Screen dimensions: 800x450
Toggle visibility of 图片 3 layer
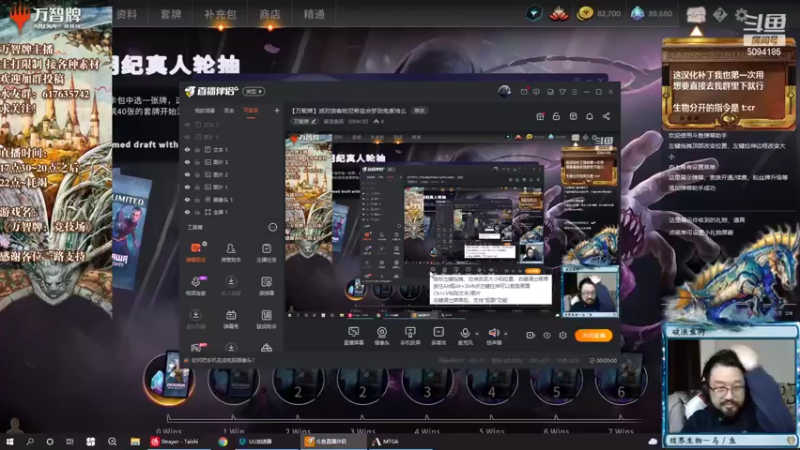click(x=187, y=162)
